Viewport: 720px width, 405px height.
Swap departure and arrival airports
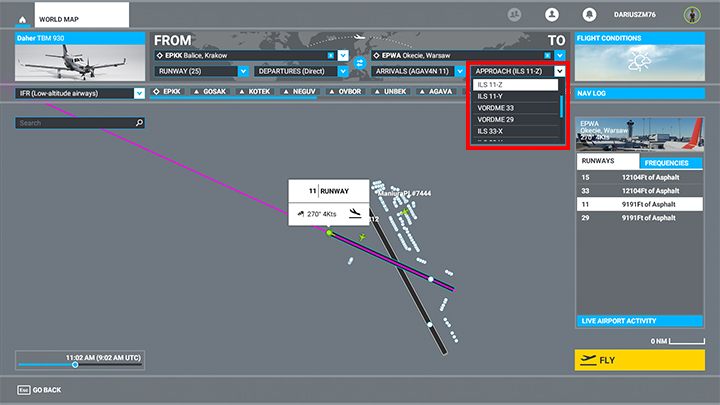click(x=357, y=63)
